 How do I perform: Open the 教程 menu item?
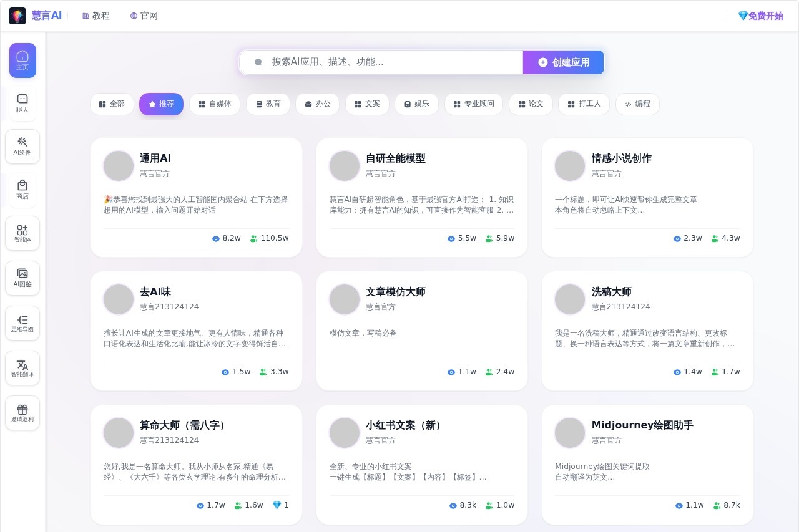pyautogui.click(x=96, y=16)
